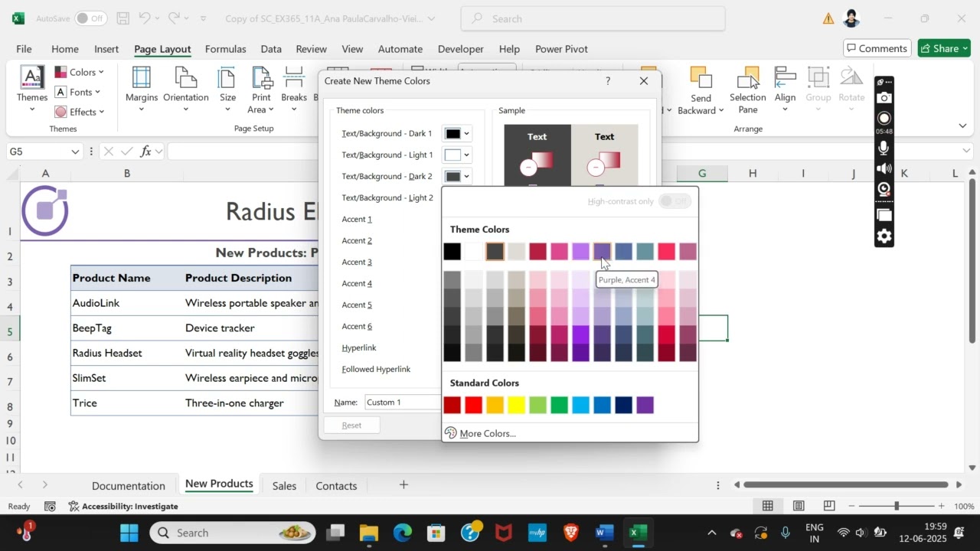Switch to the Documentation sheet tab

pyautogui.click(x=129, y=486)
